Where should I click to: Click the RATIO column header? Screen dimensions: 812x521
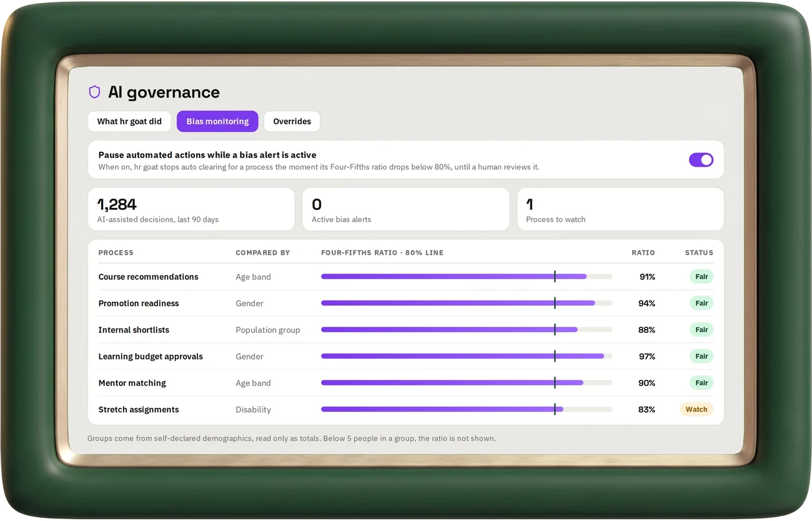[643, 253]
